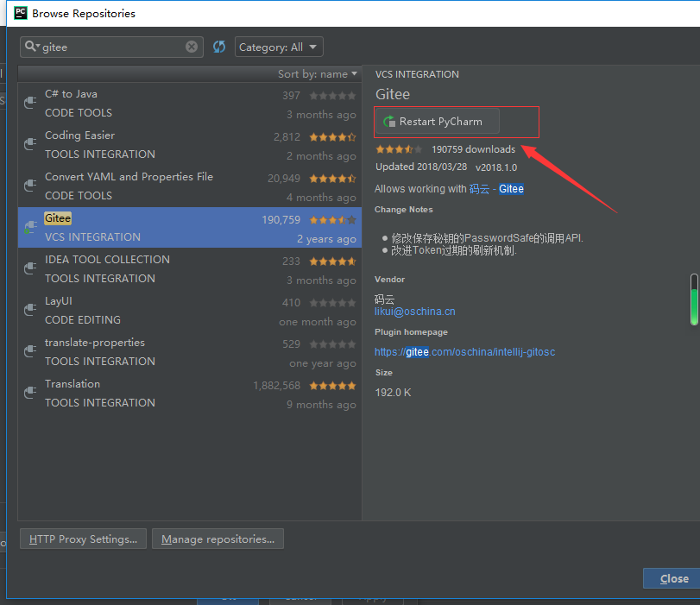Screen dimensions: 700x605
Task: Click plug icon of translate-properties
Action: coord(30,351)
